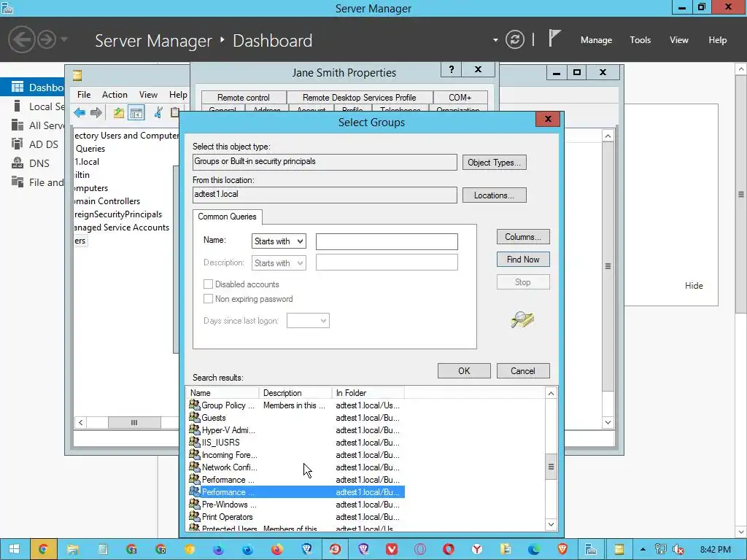This screenshot has height=560, width=747.
Task: Open the Action menu in ADUC window
Action: coord(115,94)
